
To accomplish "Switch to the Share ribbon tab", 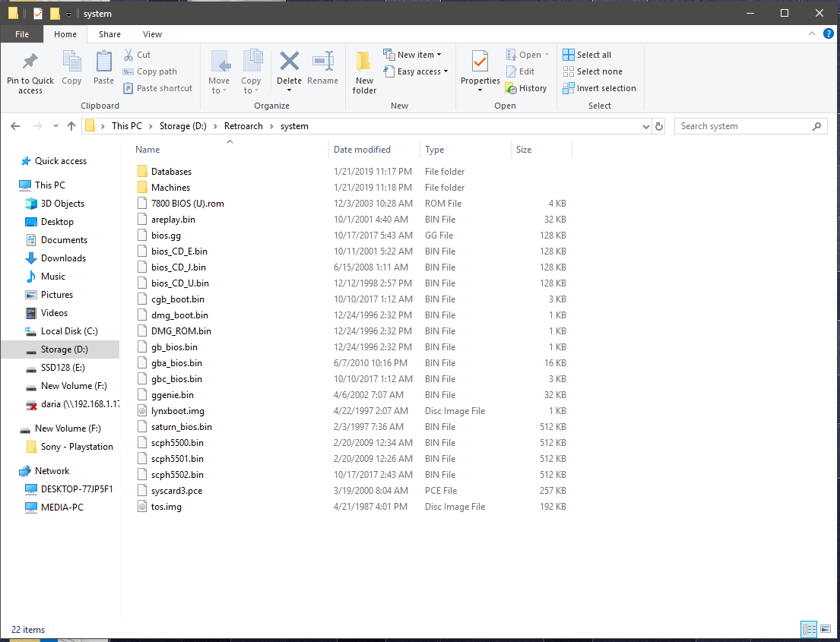I will (109, 34).
